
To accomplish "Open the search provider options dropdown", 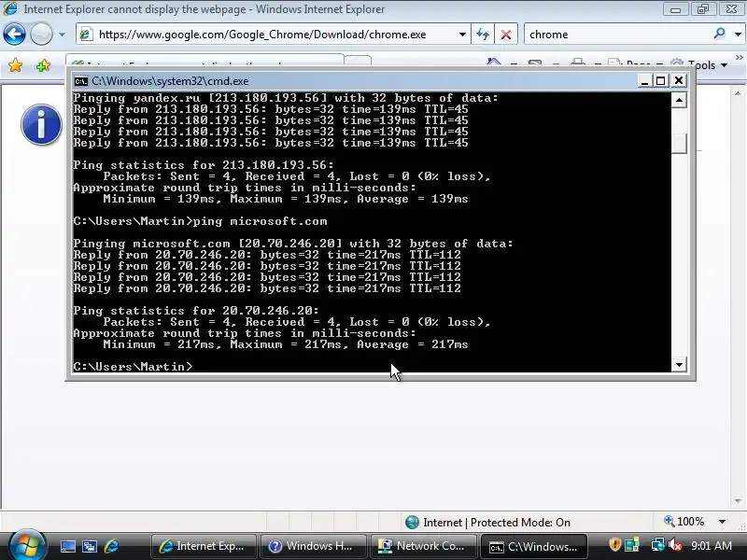I will click(x=739, y=35).
